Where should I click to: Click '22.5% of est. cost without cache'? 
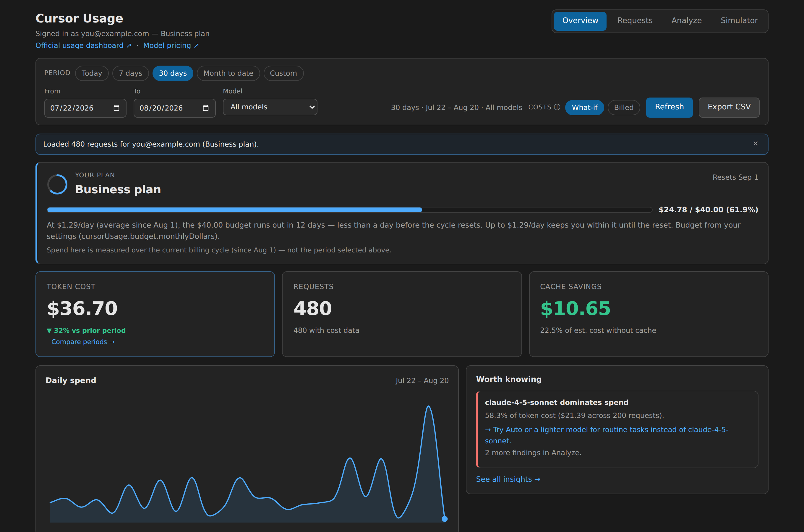tap(598, 330)
